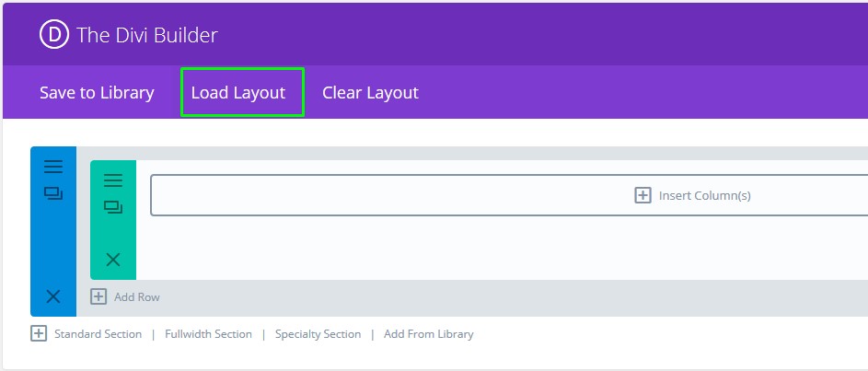
Task: Clone the blue section via duplicate icon
Action: 53,193
